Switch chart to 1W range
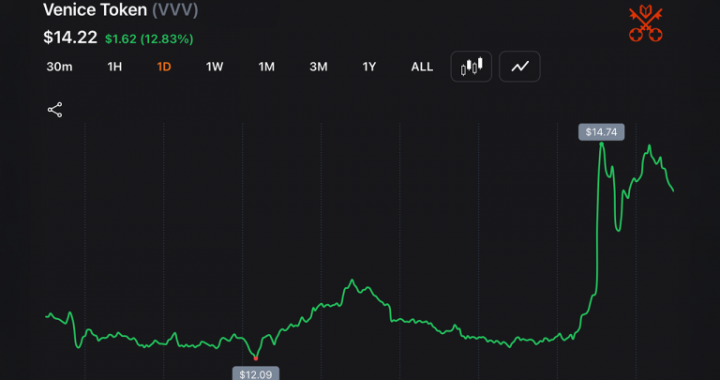 click(214, 67)
